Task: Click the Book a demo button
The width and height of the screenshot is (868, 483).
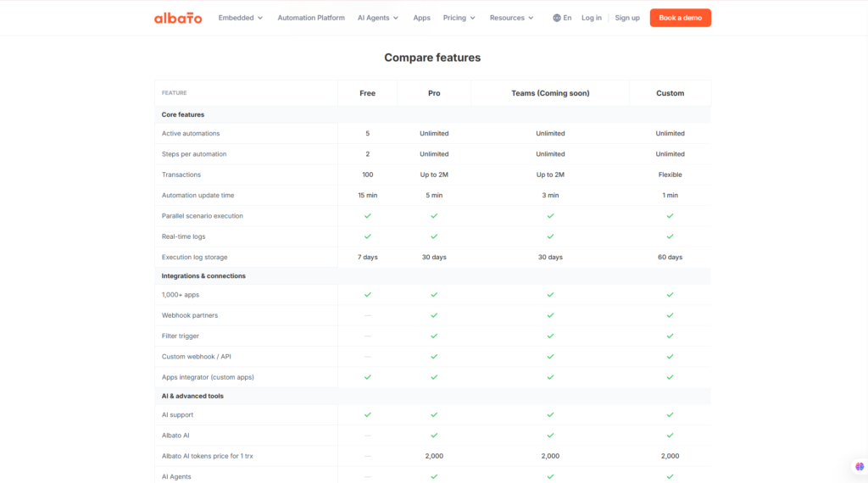Action: (681, 18)
